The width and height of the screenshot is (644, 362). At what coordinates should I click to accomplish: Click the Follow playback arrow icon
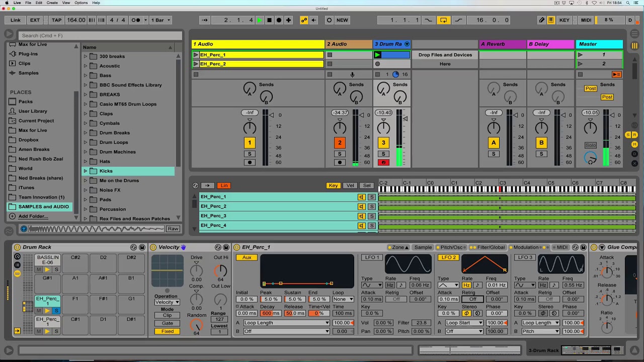click(x=205, y=20)
